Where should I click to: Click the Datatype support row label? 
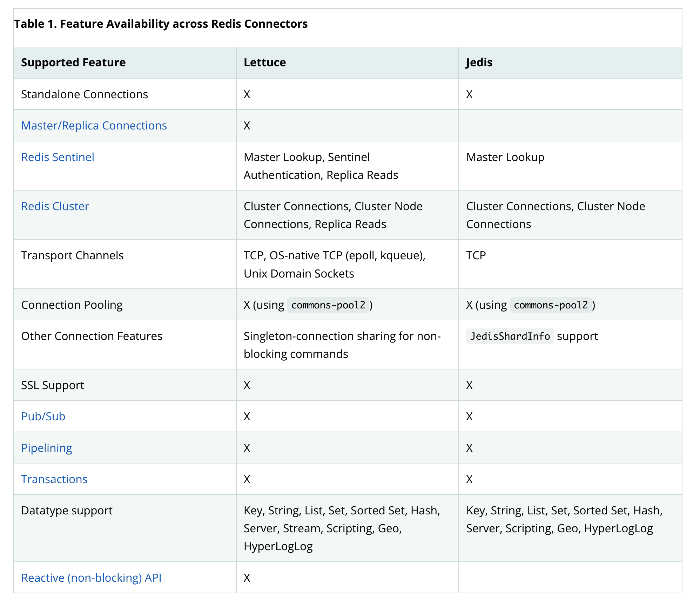(67, 511)
